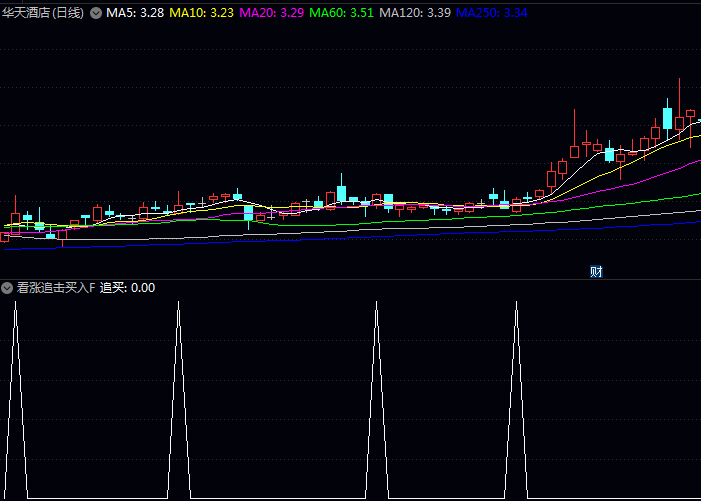This screenshot has width=701, height=501.
Task: Click the 财 financial event marker
Action: pyautogui.click(x=596, y=271)
